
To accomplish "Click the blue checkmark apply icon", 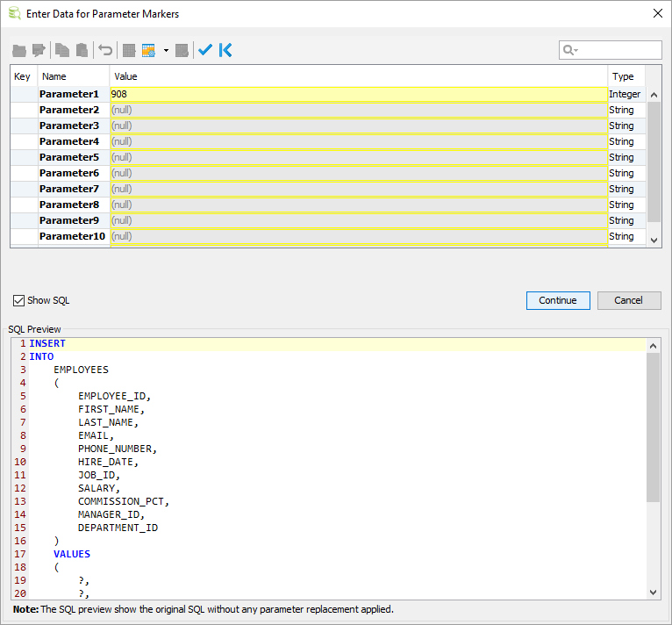I will (205, 51).
